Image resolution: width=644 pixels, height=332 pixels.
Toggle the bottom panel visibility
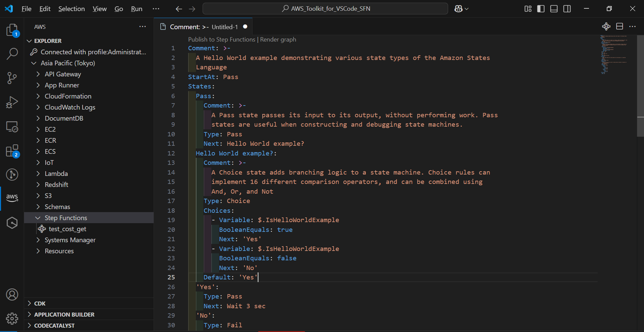(x=554, y=9)
